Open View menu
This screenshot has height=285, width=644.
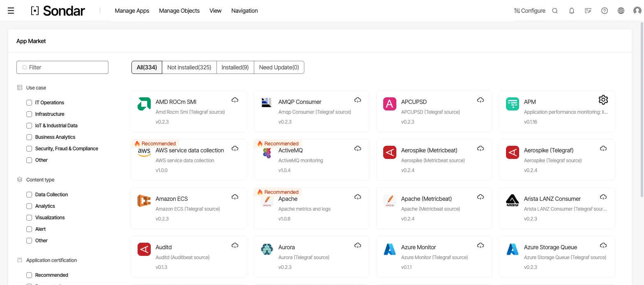click(215, 11)
